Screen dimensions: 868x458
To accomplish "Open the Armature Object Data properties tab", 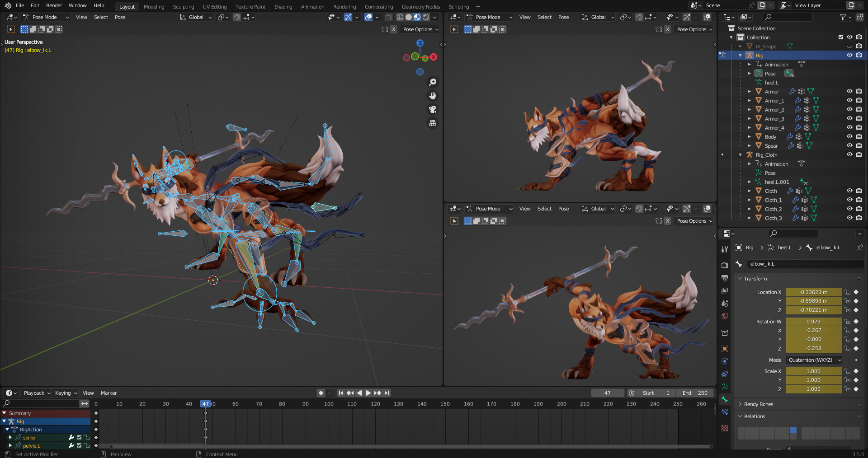I will [725, 387].
